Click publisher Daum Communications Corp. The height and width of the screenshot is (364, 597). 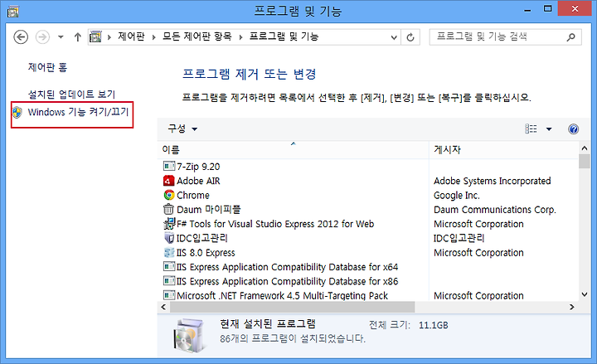[x=494, y=210]
